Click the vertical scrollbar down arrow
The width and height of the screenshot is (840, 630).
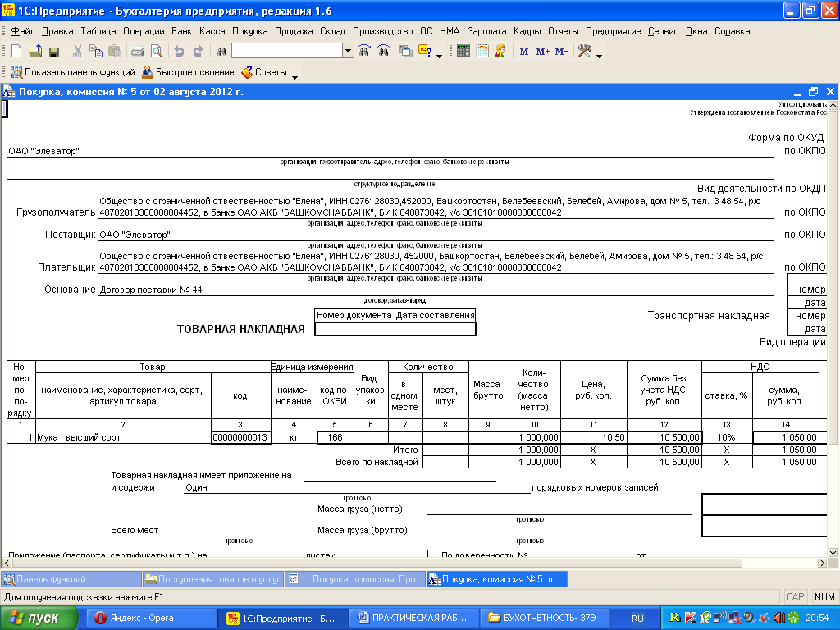[x=833, y=552]
